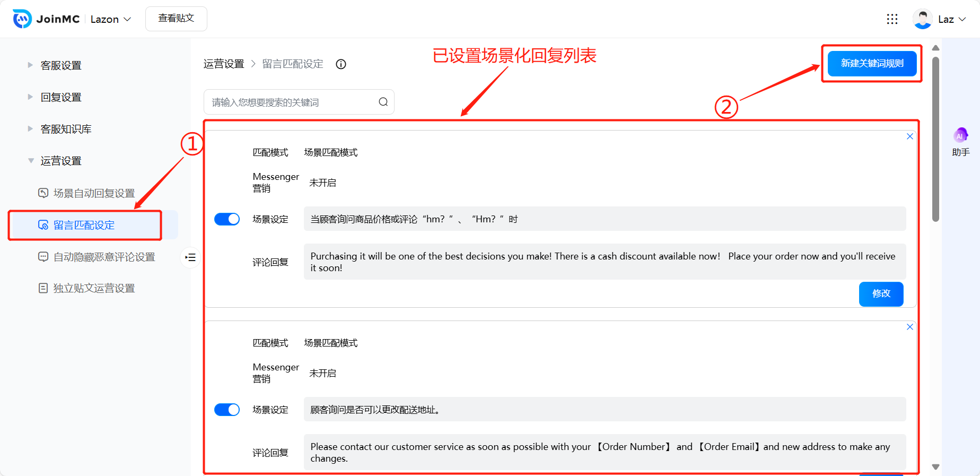Toggle off the hm? price scenario switch
The width and height of the screenshot is (980, 476).
tap(227, 219)
